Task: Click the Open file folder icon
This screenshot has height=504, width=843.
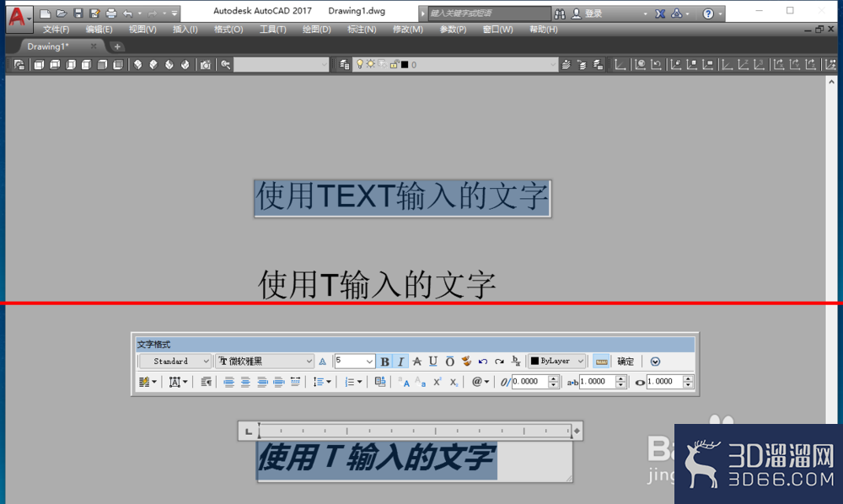Action: tap(62, 13)
